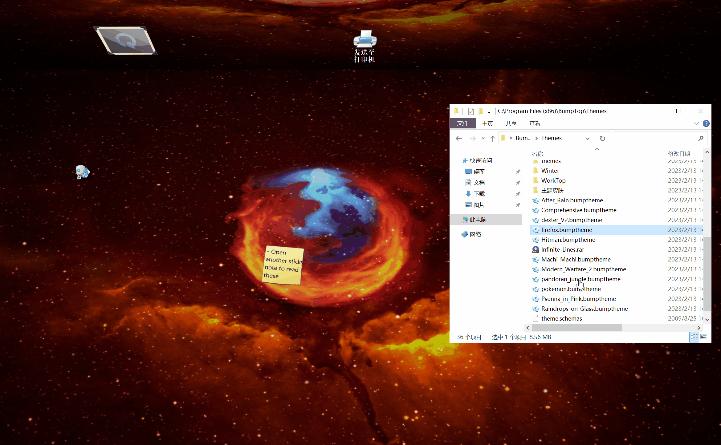Select the Winter folder
This screenshot has height=445, width=721.
pyautogui.click(x=549, y=171)
